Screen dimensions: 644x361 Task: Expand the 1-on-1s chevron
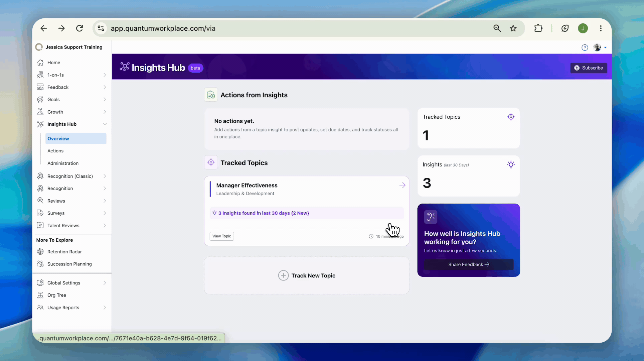point(105,75)
